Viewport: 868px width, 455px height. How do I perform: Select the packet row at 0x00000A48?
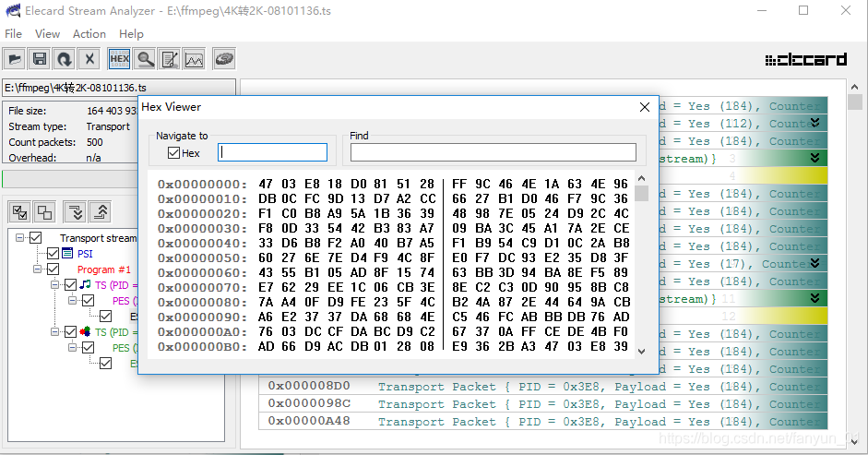[543, 421]
